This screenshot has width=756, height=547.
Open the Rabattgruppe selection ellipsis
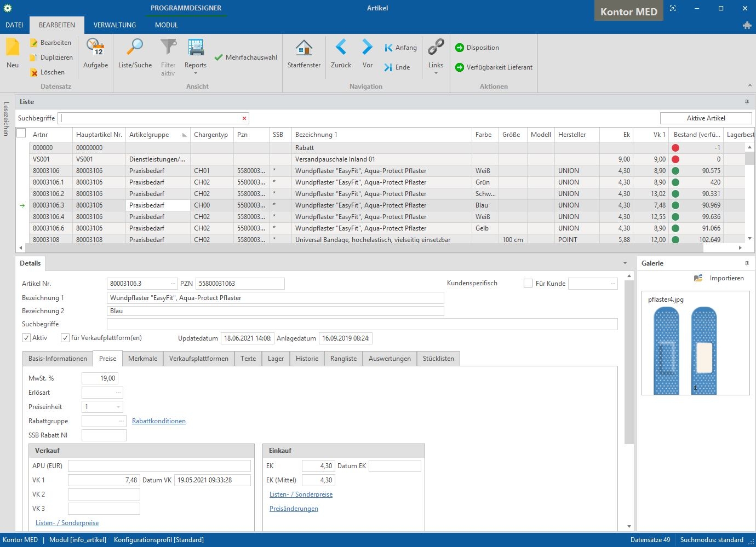tap(121, 421)
